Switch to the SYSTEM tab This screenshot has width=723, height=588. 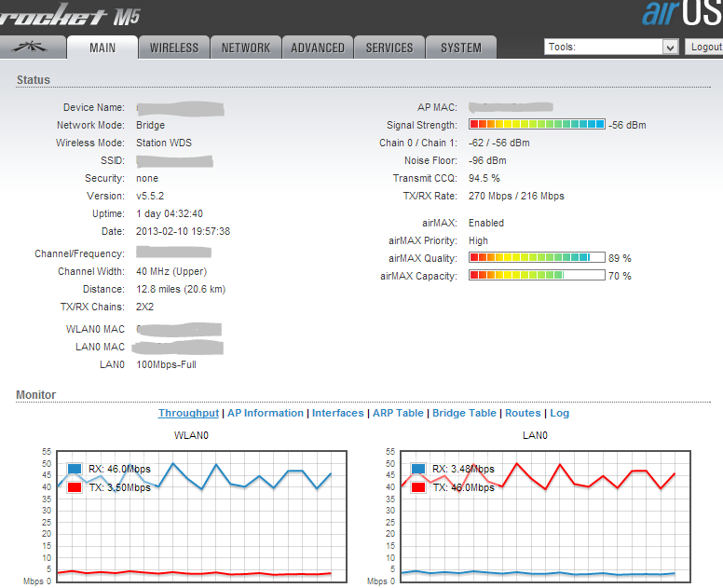click(x=461, y=48)
